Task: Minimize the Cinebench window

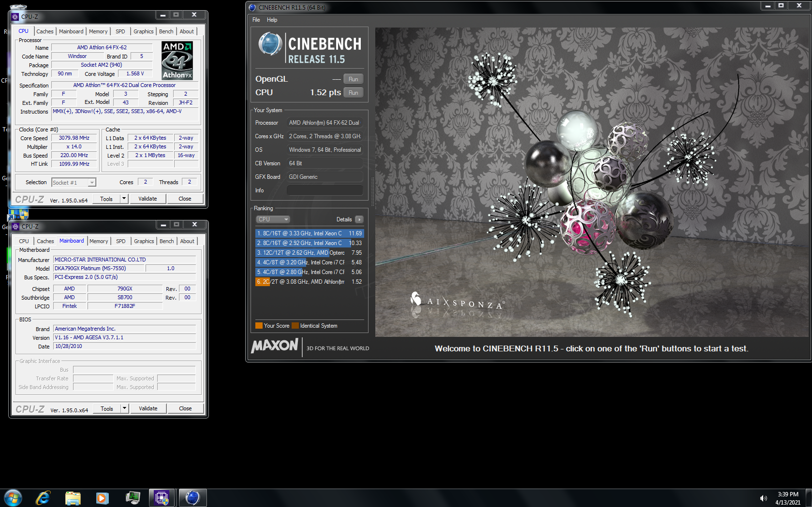Action: tap(768, 6)
